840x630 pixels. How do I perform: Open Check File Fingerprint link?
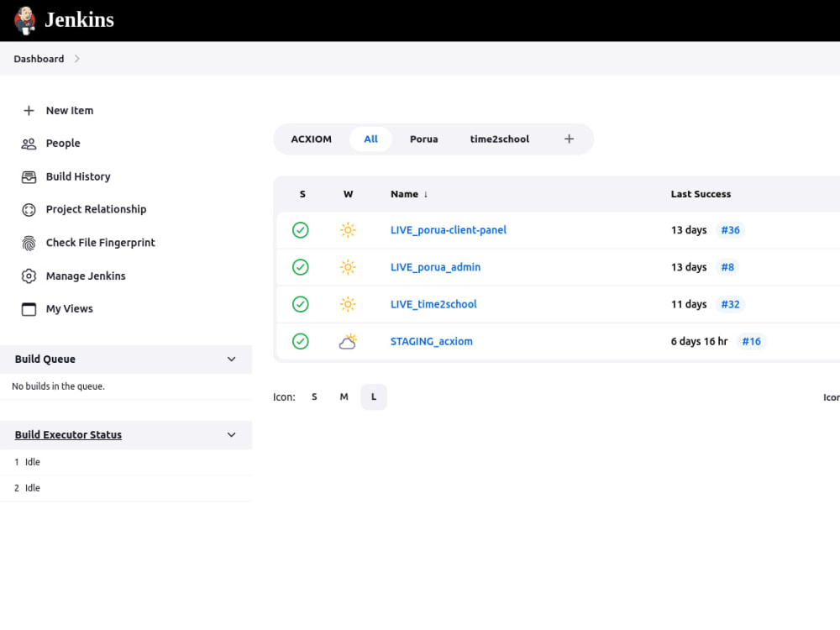[100, 243]
